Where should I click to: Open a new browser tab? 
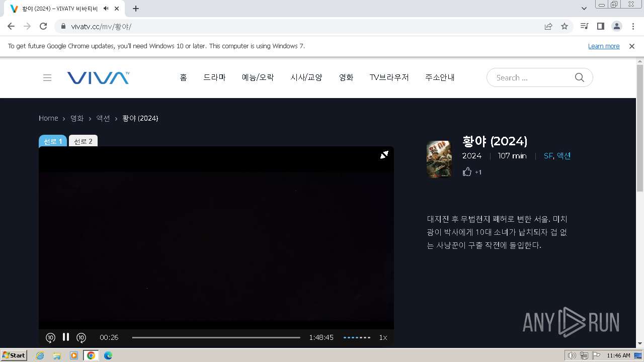136,9
